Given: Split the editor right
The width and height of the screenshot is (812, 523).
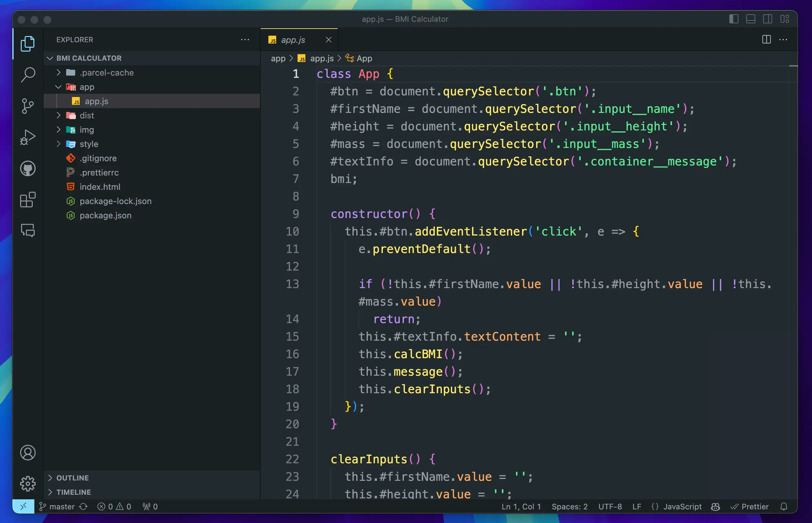Looking at the screenshot, I should [x=767, y=39].
